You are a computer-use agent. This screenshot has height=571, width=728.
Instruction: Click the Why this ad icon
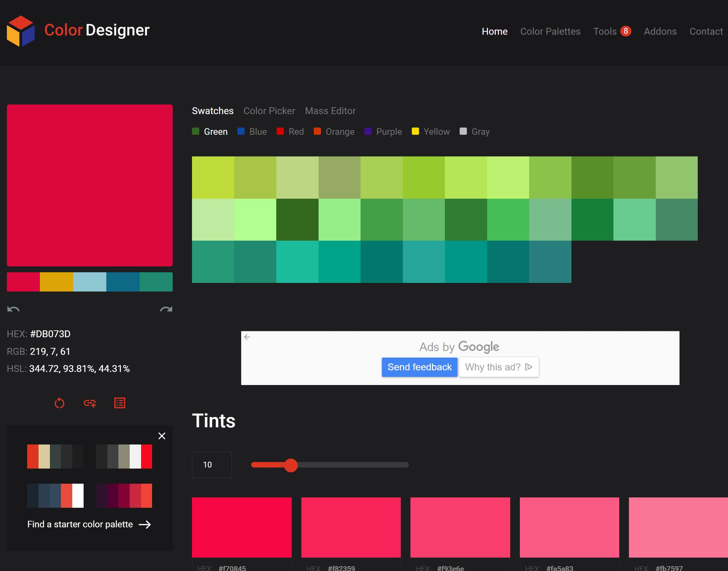point(529,367)
